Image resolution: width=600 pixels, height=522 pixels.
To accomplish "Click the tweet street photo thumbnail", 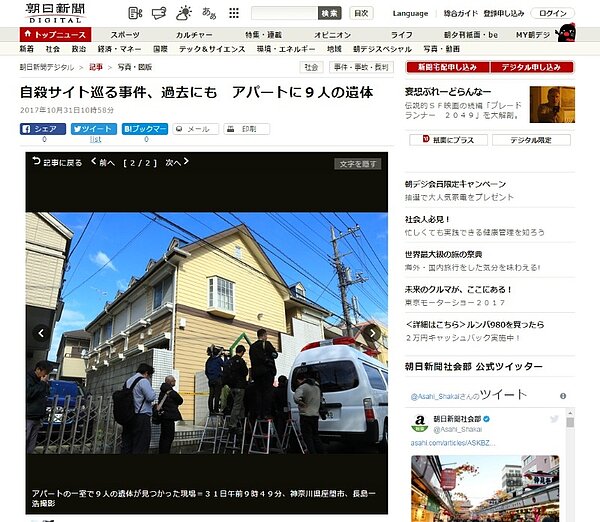I will 485,488.
